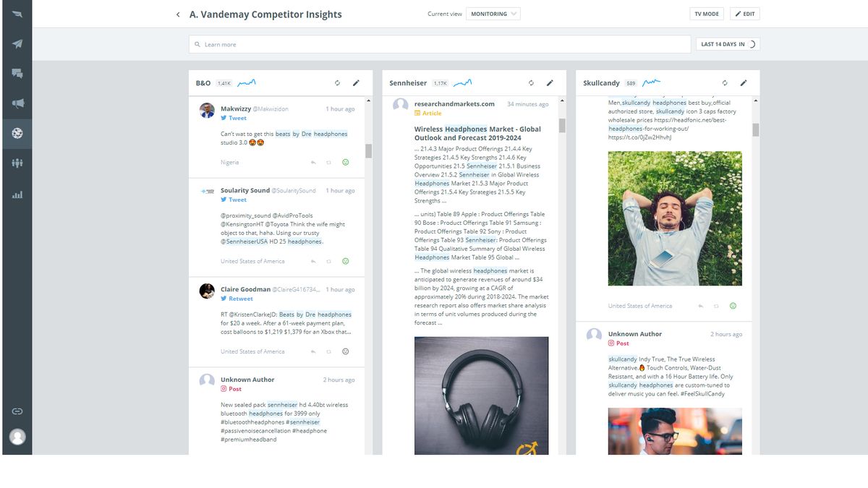Image resolution: width=868 pixels, height=488 pixels.
Task: Retweet Soularity Sound's tweet
Action: pyautogui.click(x=329, y=261)
